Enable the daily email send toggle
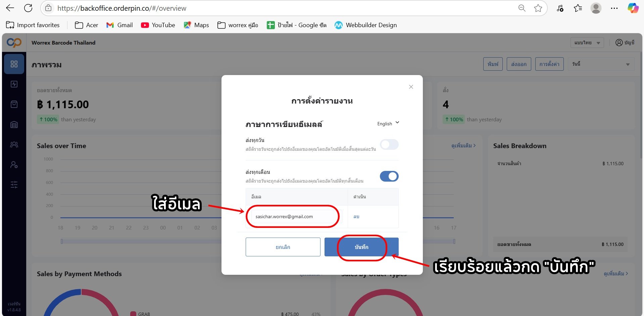The image size is (644, 316). coord(389,144)
